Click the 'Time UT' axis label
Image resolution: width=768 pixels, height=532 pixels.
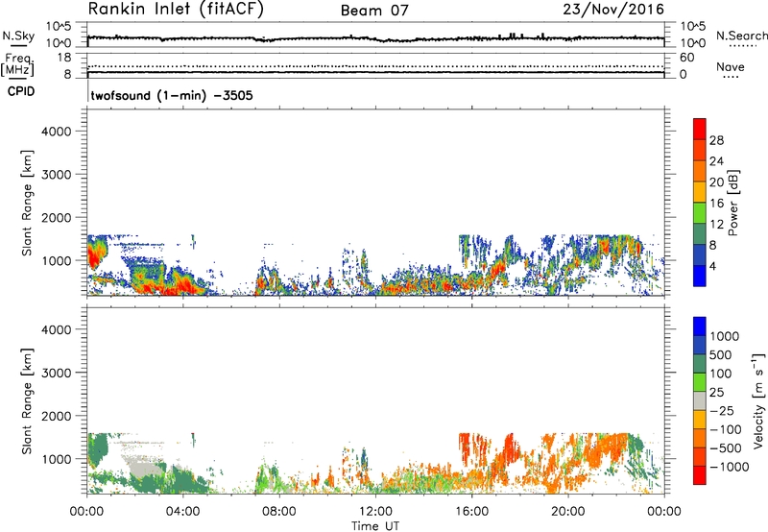tap(375, 526)
